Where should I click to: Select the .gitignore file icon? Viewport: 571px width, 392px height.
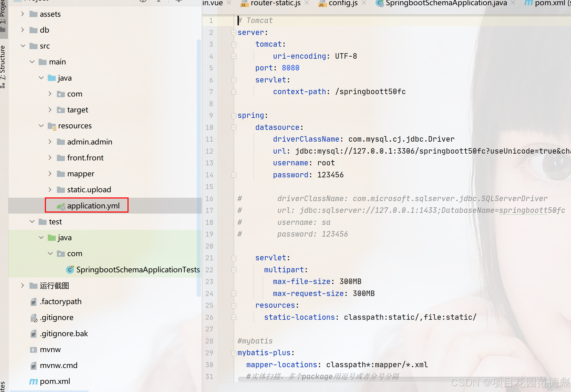coord(34,318)
